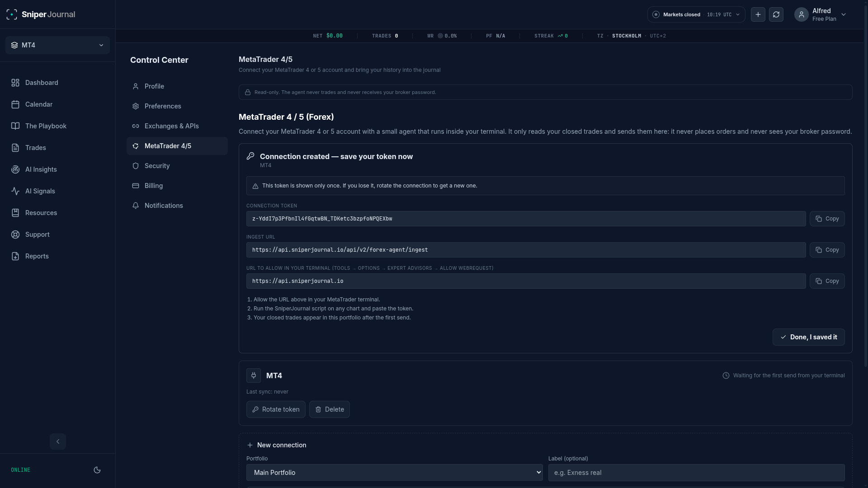Click the SniperJournal logo icon

12,14
